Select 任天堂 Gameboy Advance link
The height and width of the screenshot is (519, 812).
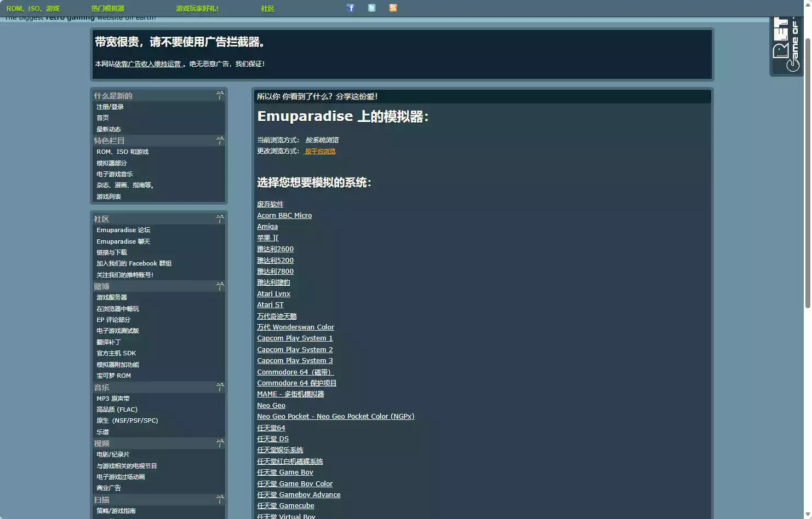[x=299, y=495]
